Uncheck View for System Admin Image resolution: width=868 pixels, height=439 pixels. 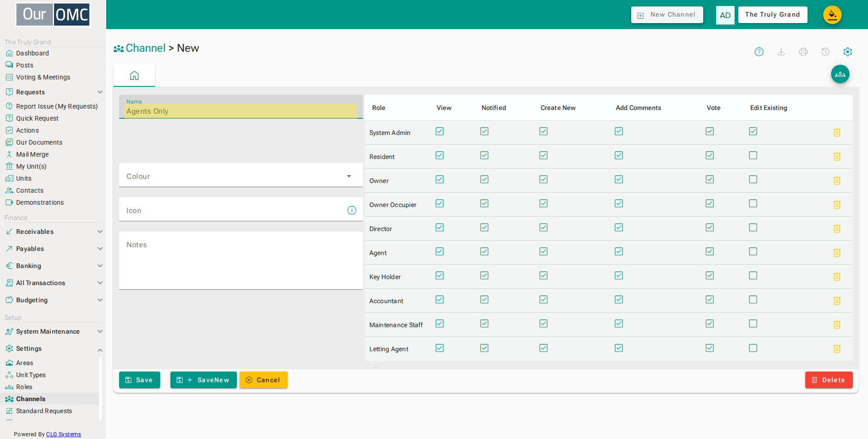pyautogui.click(x=440, y=131)
